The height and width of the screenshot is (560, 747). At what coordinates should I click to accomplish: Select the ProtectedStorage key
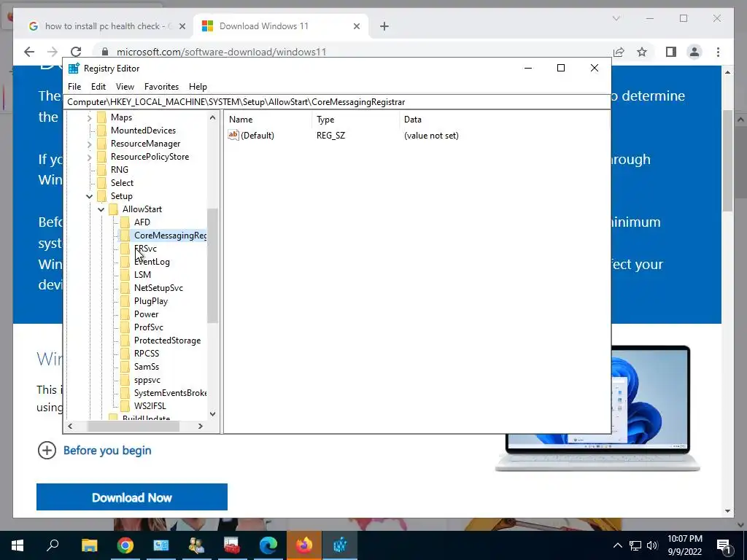(x=167, y=341)
